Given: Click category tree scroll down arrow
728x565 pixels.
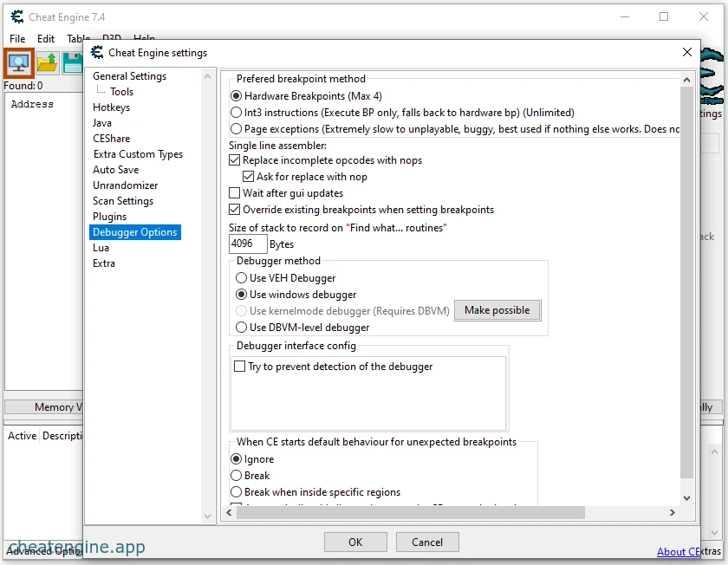Looking at the screenshot, I should (207, 516).
